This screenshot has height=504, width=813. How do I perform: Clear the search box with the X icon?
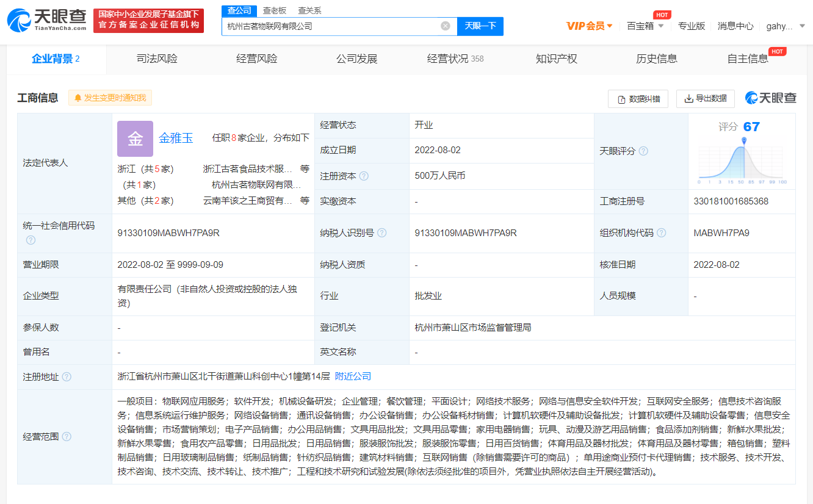pyautogui.click(x=446, y=26)
